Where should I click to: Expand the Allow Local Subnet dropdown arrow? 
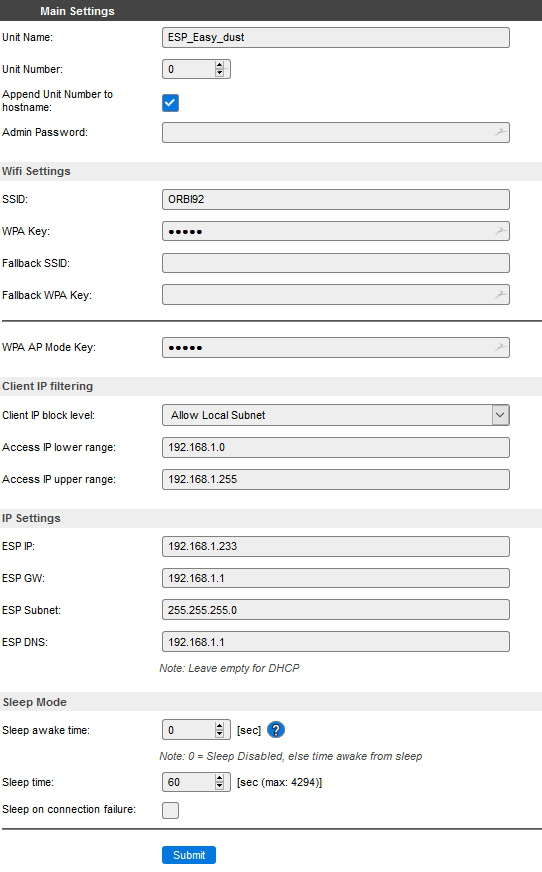pos(500,415)
